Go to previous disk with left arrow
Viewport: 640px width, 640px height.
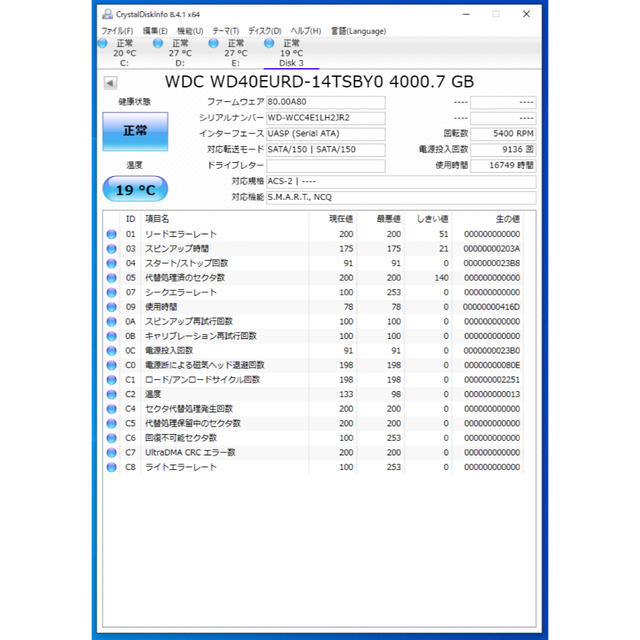110,83
